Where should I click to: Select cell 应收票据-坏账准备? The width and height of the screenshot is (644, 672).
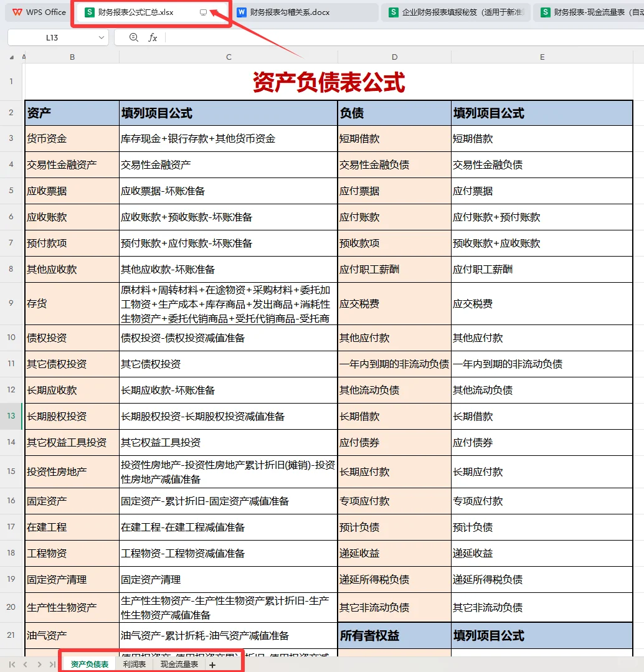tap(229, 191)
